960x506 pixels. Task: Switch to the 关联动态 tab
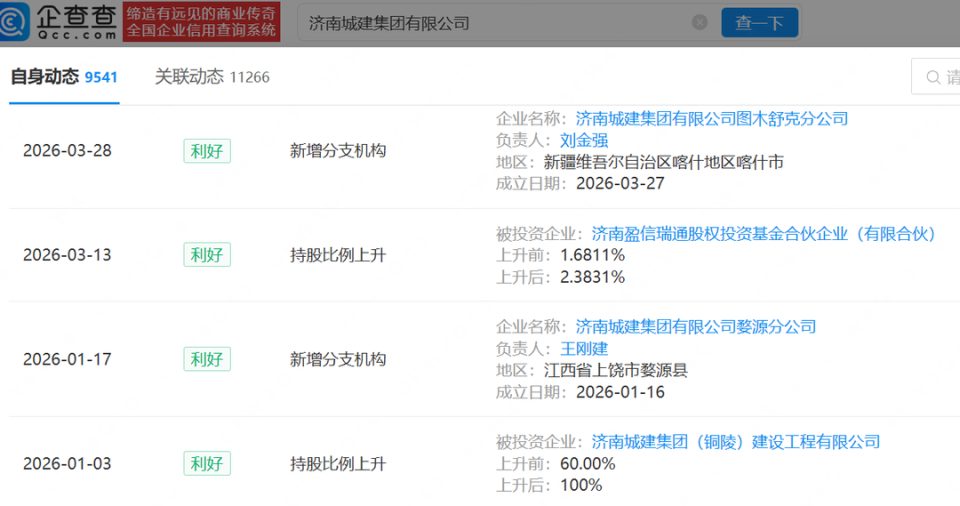point(212,77)
